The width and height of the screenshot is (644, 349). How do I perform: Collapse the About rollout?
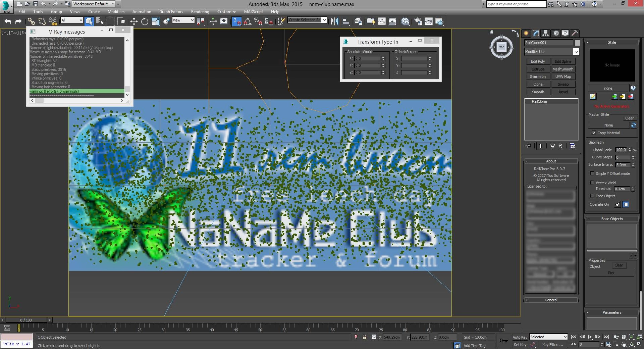tap(551, 161)
